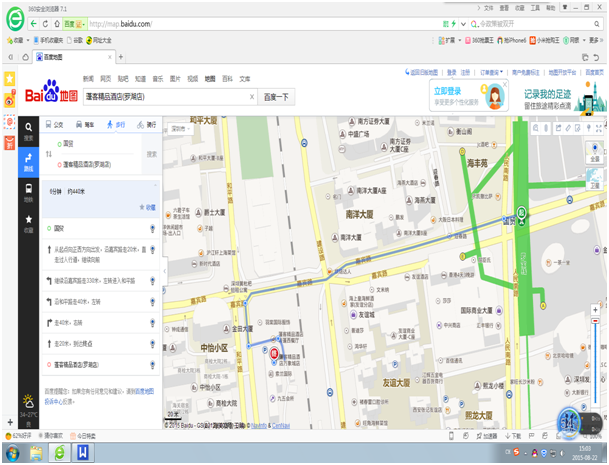Open the 文件 browser menu
This screenshot has height=465, width=609.
(488, 8)
